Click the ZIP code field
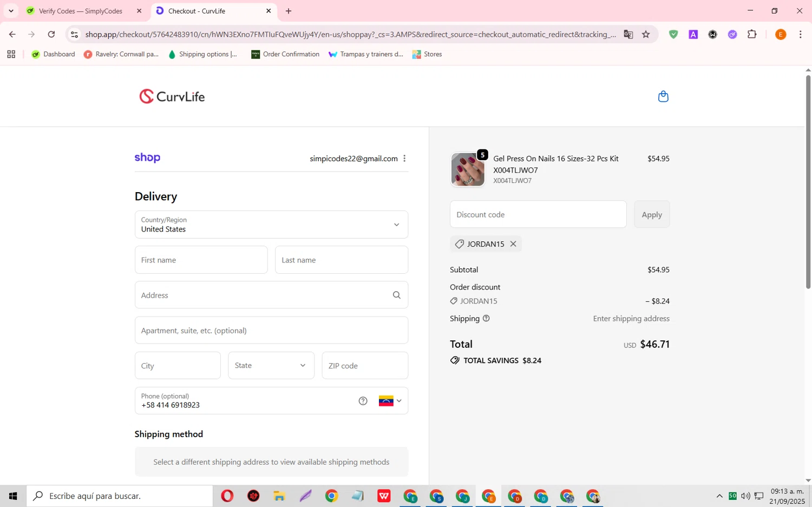The height and width of the screenshot is (507, 812). point(365,365)
